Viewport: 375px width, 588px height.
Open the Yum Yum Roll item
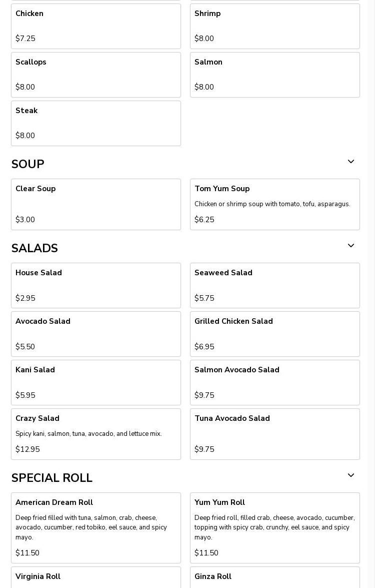tap(275, 528)
